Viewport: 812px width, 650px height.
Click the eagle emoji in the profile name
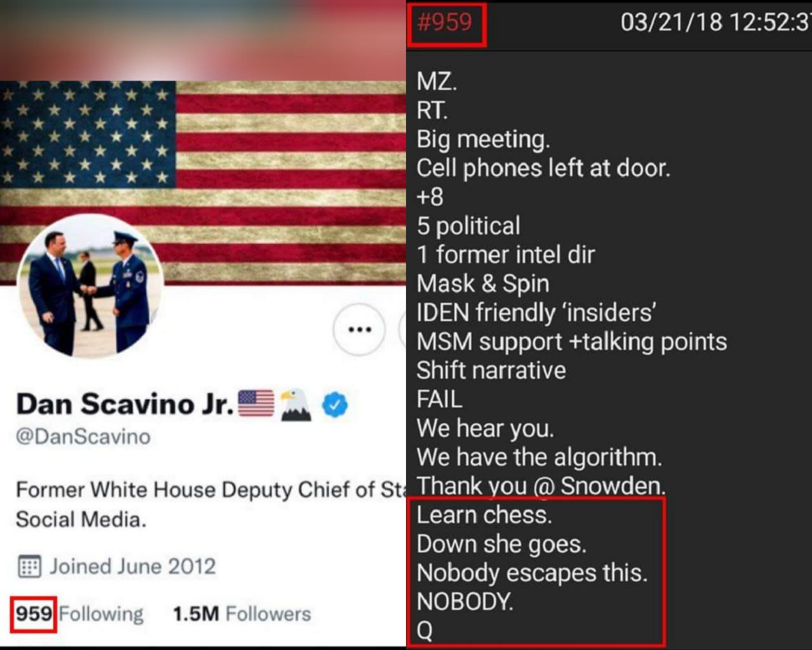pyautogui.click(x=296, y=404)
